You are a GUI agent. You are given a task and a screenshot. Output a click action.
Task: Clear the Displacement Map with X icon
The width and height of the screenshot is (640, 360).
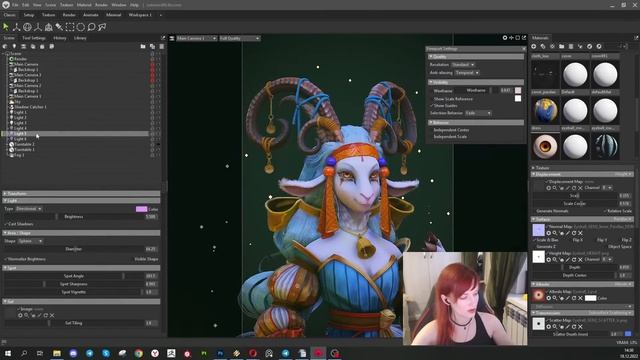point(580,188)
